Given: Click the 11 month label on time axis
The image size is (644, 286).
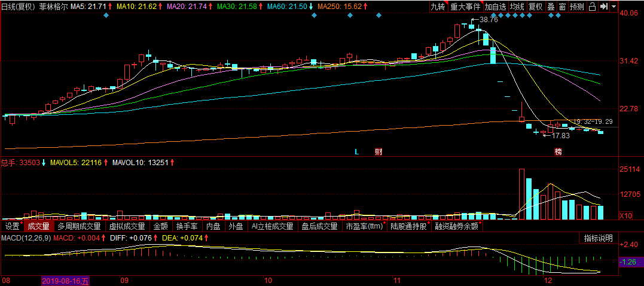Looking at the screenshot, I should pyautogui.click(x=397, y=281).
